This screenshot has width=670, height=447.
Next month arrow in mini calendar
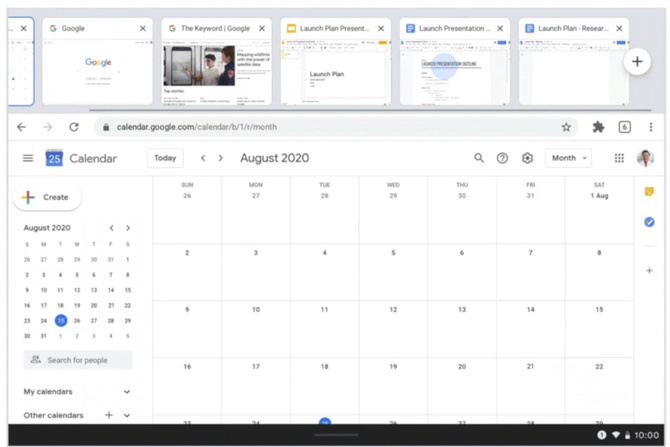128,228
